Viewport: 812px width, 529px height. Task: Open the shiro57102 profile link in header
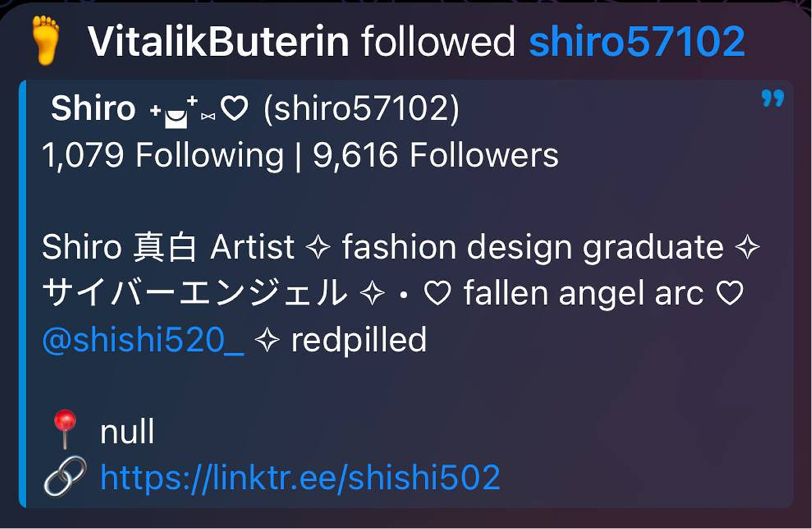(x=637, y=41)
